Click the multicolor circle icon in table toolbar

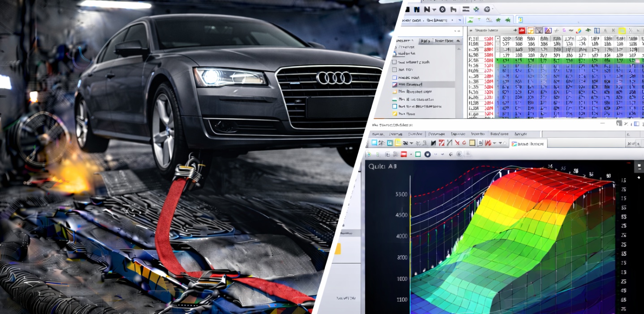578,31
